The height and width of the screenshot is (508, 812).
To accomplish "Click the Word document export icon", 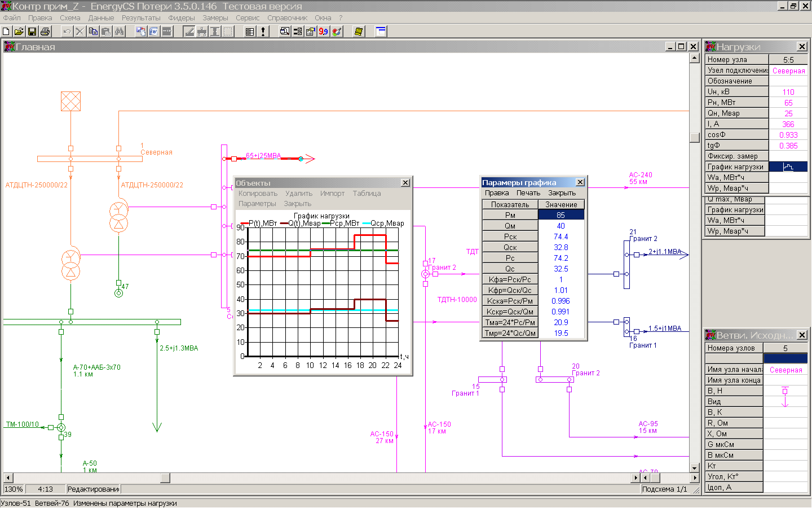I will (153, 32).
